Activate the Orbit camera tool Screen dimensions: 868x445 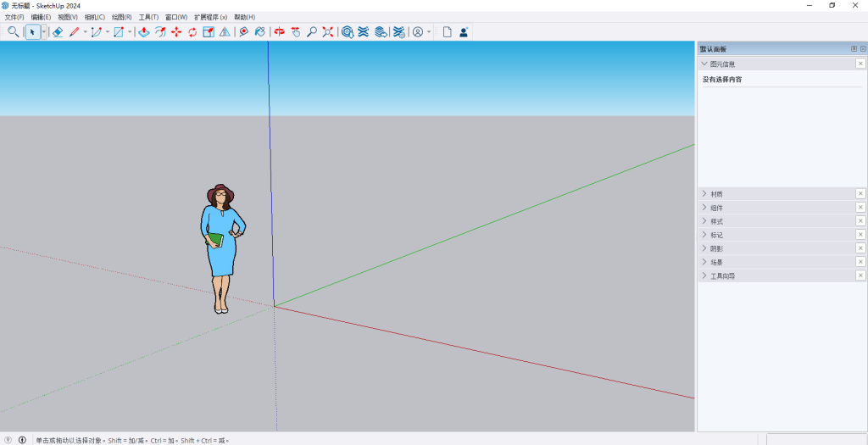tap(279, 32)
